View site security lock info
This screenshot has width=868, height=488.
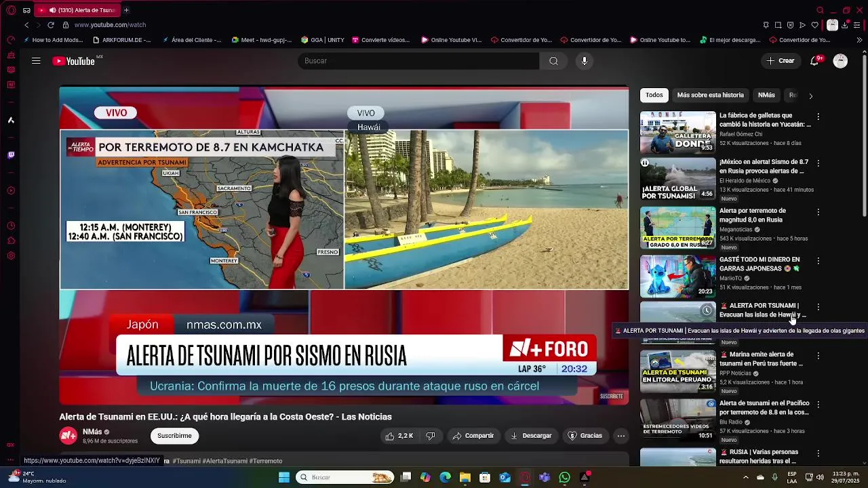pos(66,25)
